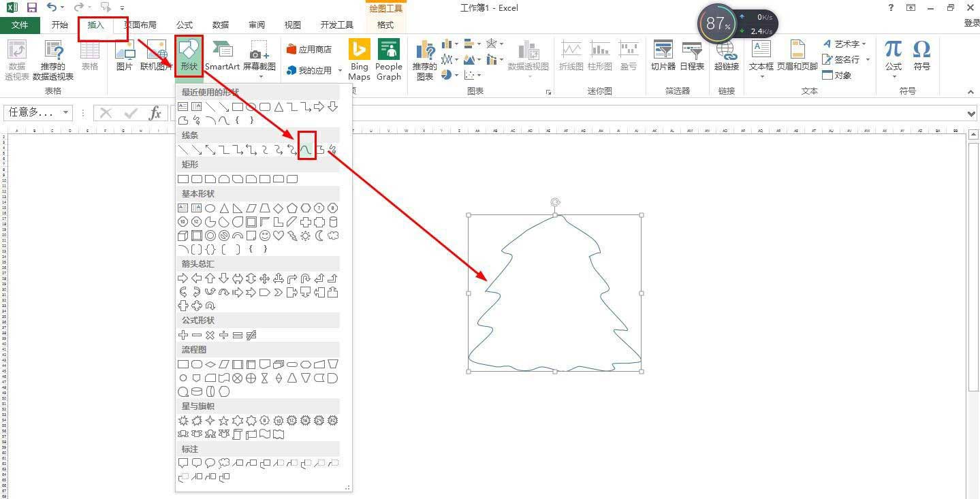The width and height of the screenshot is (980, 499).
Task: Insert a 符号 symbol
Action: click(x=921, y=56)
